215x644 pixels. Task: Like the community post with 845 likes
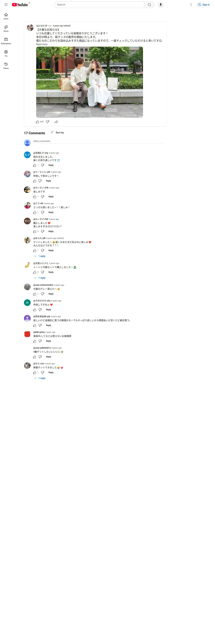[x=38, y=122]
